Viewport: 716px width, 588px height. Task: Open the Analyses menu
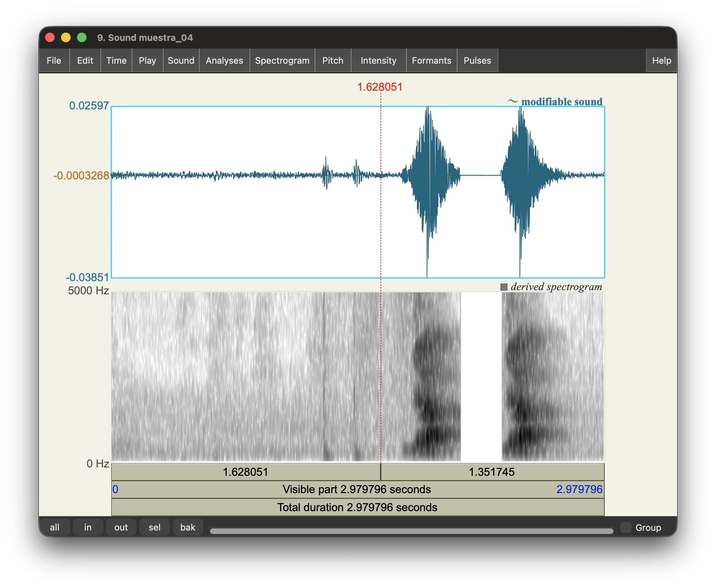tap(224, 61)
